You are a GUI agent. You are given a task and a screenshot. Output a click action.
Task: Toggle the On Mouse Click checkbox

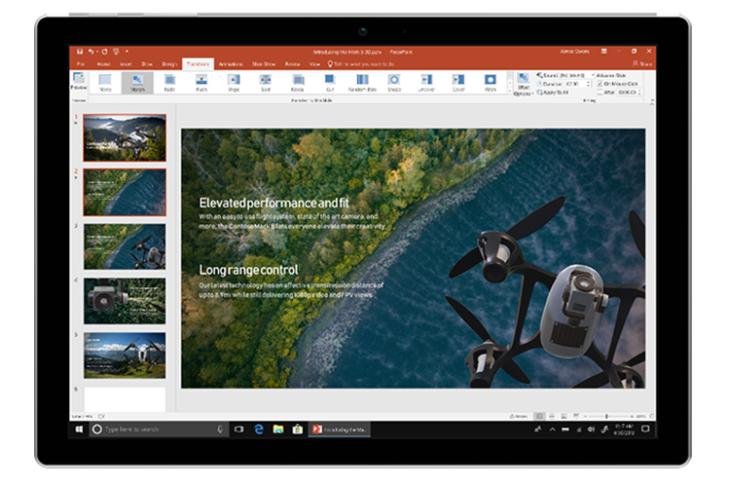click(600, 84)
